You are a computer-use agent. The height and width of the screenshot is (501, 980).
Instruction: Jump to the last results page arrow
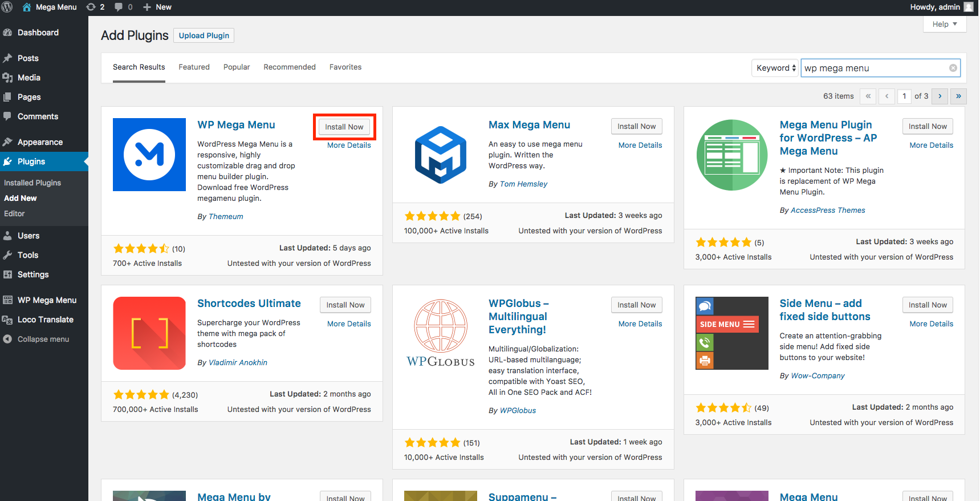(x=958, y=96)
